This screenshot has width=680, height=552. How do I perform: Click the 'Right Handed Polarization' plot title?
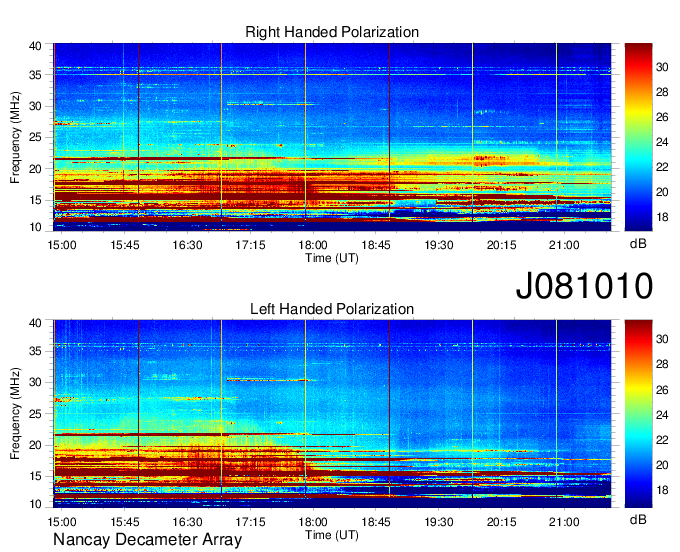click(x=332, y=32)
